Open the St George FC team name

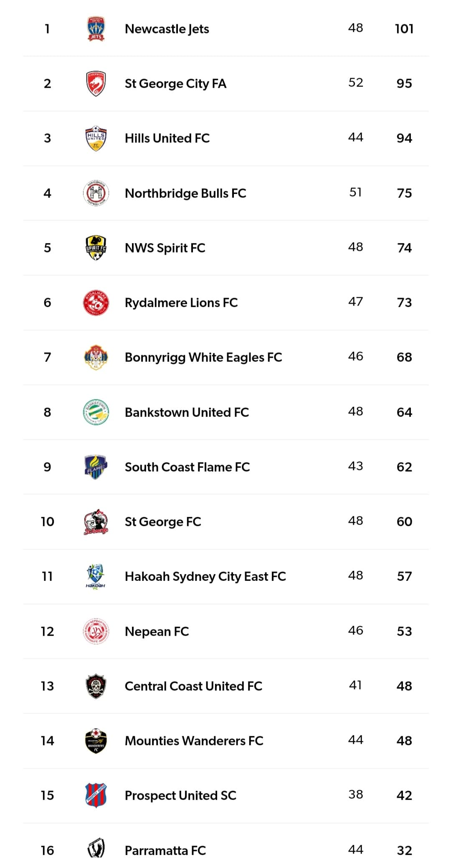click(163, 522)
